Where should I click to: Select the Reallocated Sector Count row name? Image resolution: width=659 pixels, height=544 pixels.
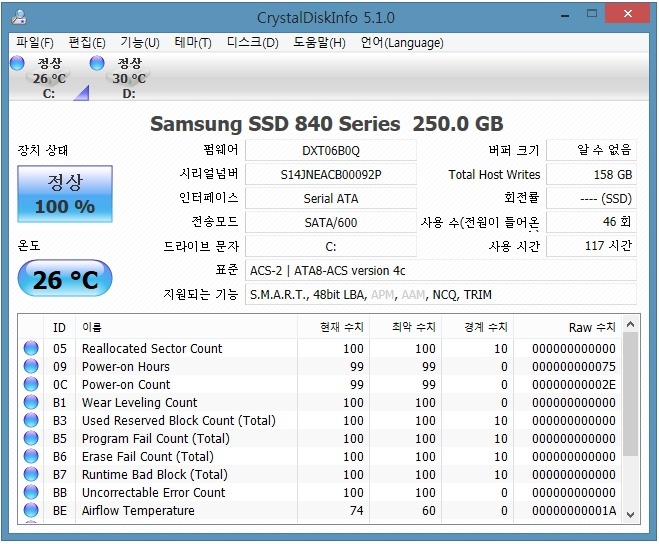pos(152,349)
